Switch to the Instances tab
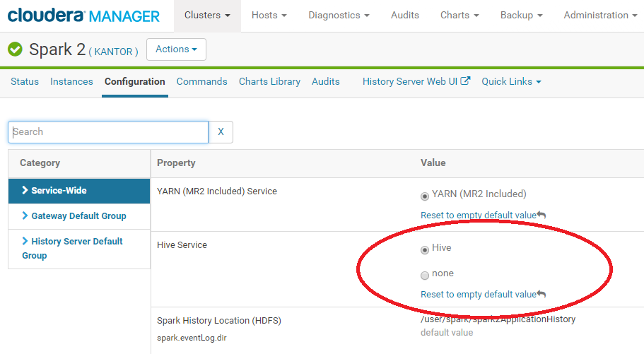This screenshot has height=354, width=644. [x=71, y=81]
